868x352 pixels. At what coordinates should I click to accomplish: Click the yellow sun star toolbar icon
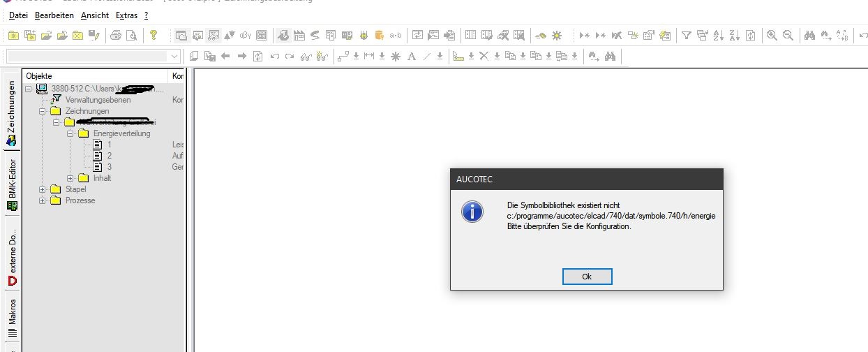(x=557, y=35)
